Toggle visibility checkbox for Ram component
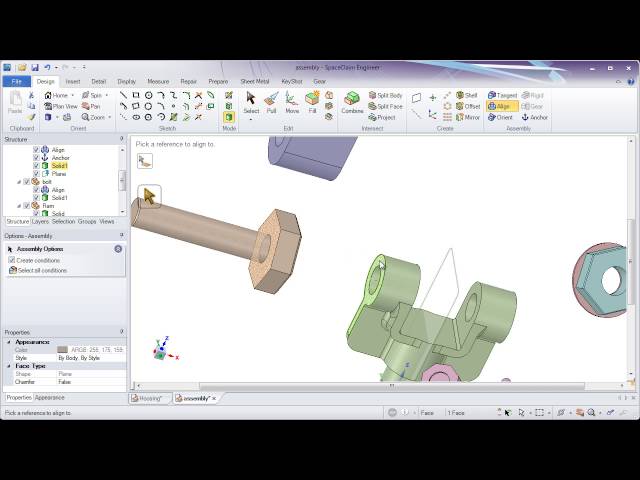This screenshot has height=480, width=640. (27, 206)
